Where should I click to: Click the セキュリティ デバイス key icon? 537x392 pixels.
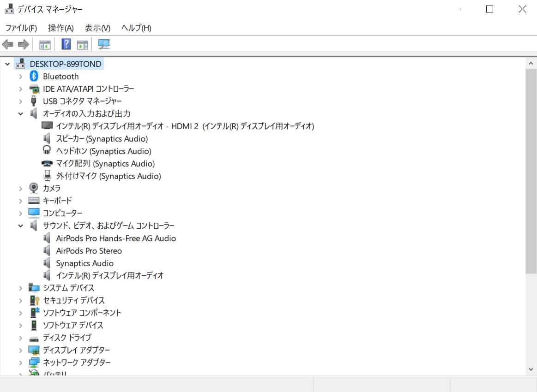pos(34,300)
